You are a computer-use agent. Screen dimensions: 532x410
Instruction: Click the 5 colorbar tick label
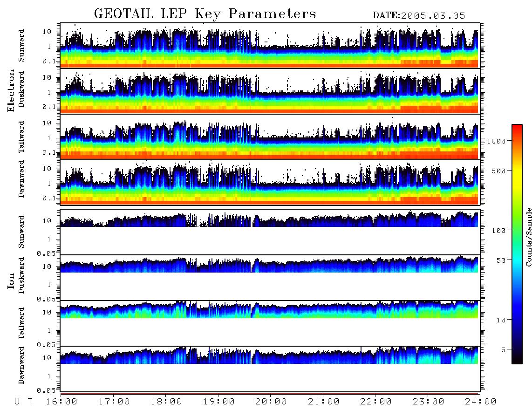click(x=503, y=350)
